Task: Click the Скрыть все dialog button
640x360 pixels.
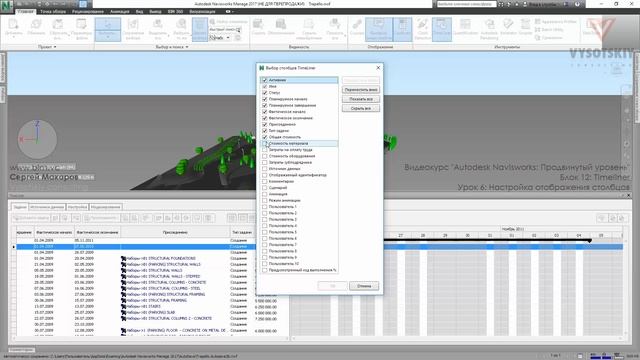Action: [x=361, y=108]
